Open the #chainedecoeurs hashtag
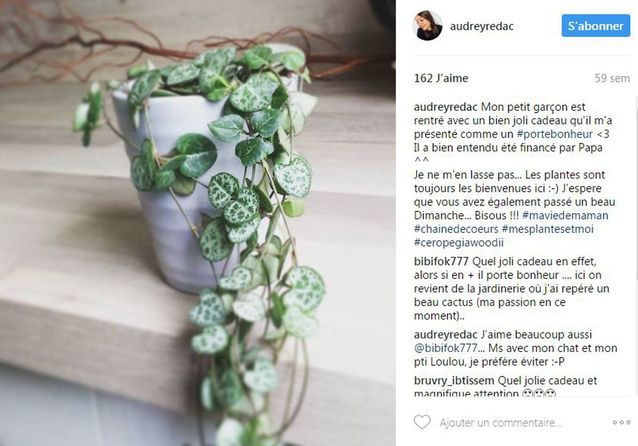 point(456,229)
